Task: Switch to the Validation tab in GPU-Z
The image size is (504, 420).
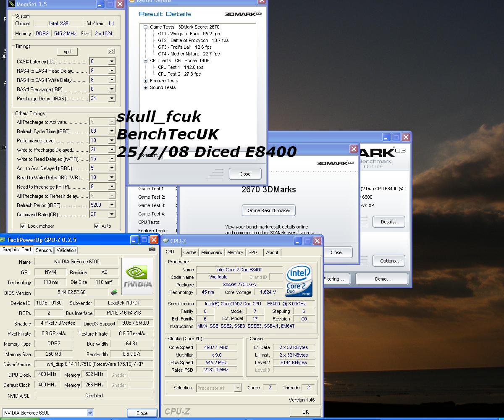Action: click(x=66, y=250)
